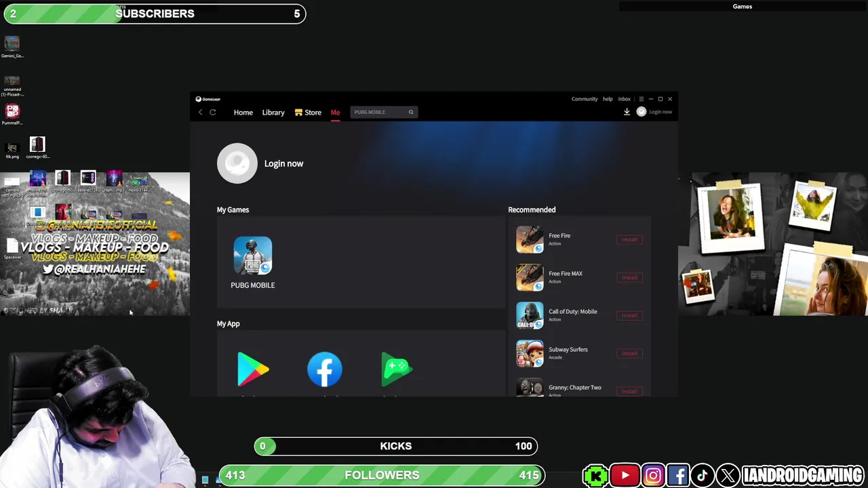Go back with the GameLoop back arrow
868x488 pixels.
click(200, 113)
